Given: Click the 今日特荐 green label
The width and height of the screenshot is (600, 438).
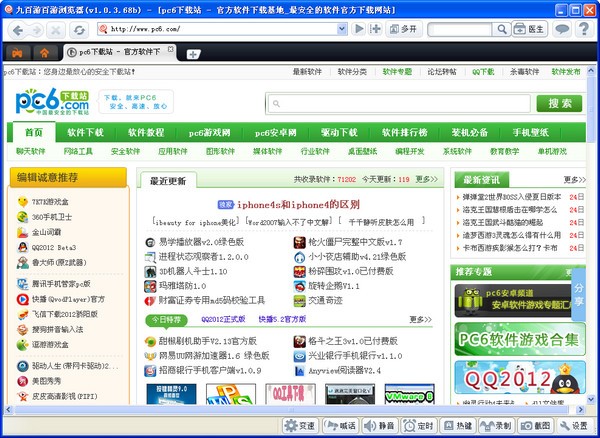Looking at the screenshot, I should pos(166,320).
